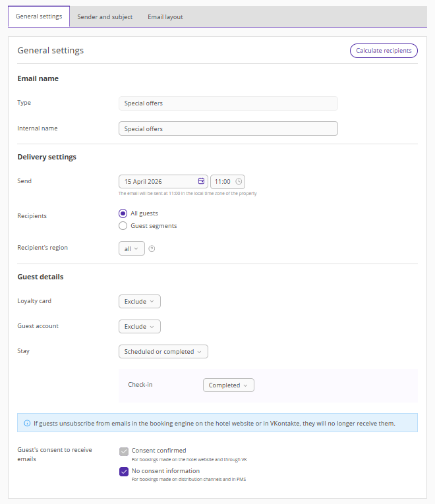Click the send date field
This screenshot has height=504, width=435.
[158, 181]
